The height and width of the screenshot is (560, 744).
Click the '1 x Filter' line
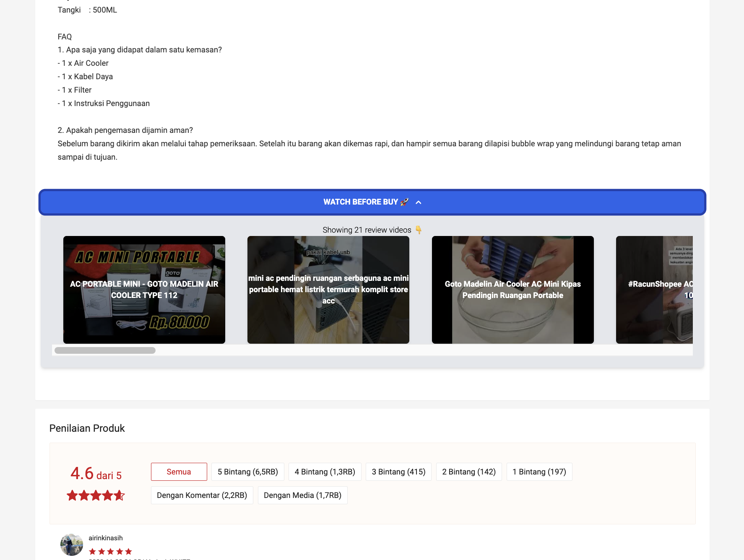pyautogui.click(x=75, y=90)
